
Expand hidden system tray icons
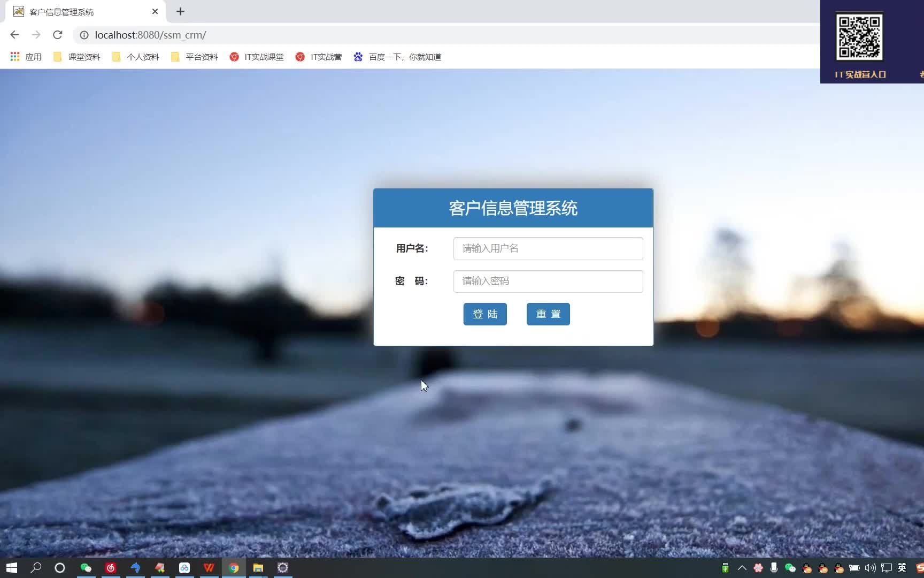coord(742,568)
